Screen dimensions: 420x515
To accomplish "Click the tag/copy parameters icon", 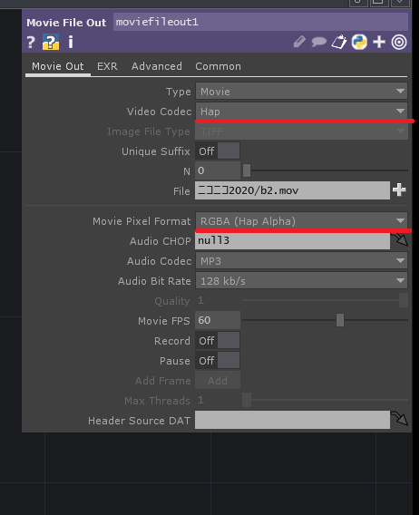I will (x=339, y=42).
